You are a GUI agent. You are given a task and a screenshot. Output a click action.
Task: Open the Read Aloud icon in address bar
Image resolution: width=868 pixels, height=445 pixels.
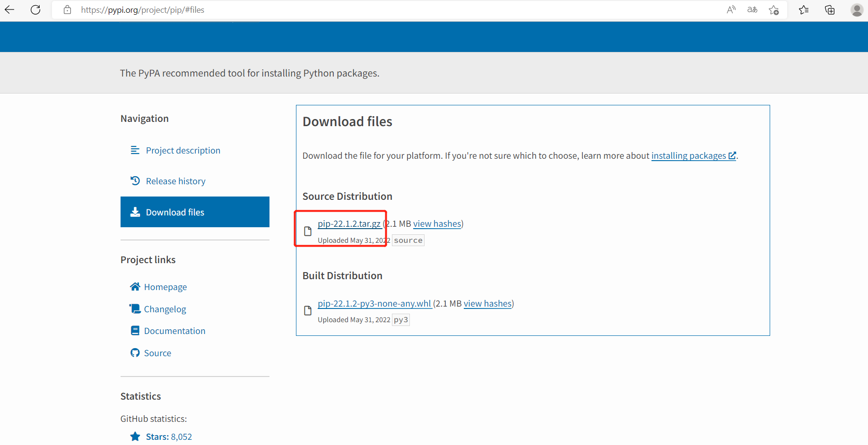(731, 9)
